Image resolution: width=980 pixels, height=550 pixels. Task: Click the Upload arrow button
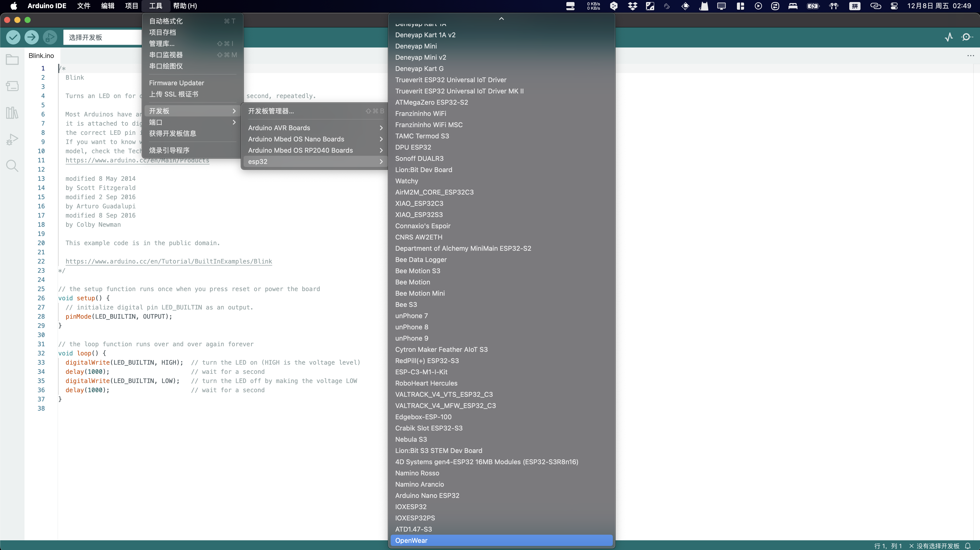32,37
